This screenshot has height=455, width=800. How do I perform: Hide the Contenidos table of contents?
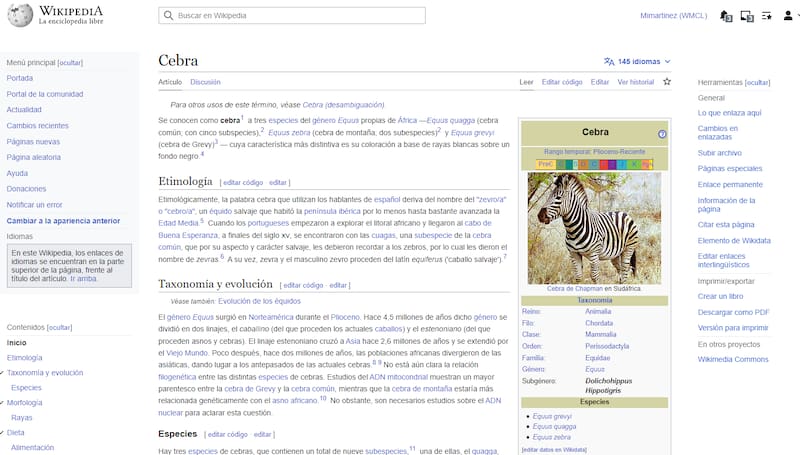(60, 327)
